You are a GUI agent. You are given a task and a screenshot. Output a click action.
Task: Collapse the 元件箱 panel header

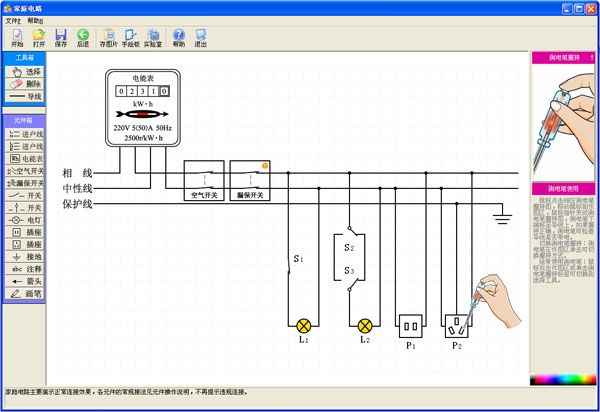tap(25, 120)
